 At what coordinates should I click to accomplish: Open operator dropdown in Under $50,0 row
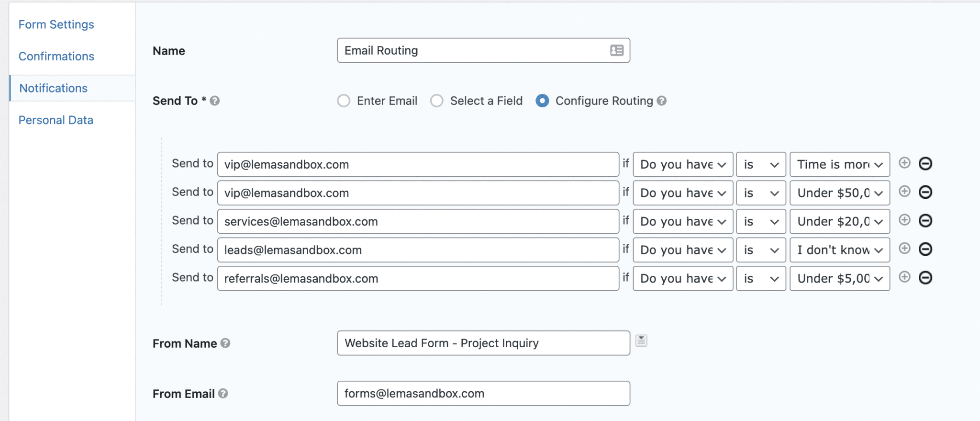[x=761, y=193]
